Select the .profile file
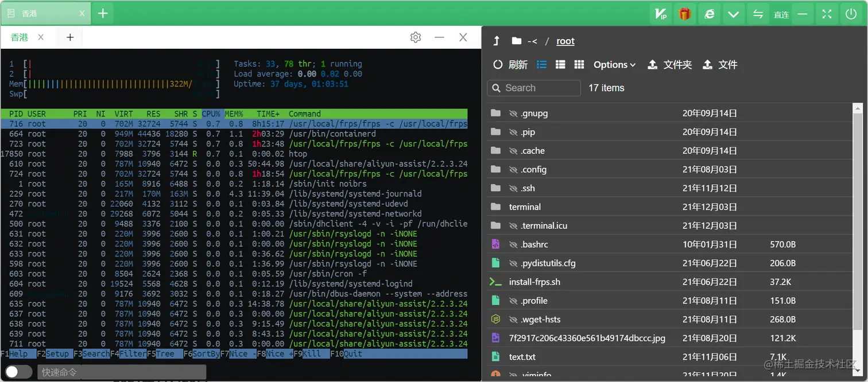Screen dimensions: 868x382 (x=669, y=301)
